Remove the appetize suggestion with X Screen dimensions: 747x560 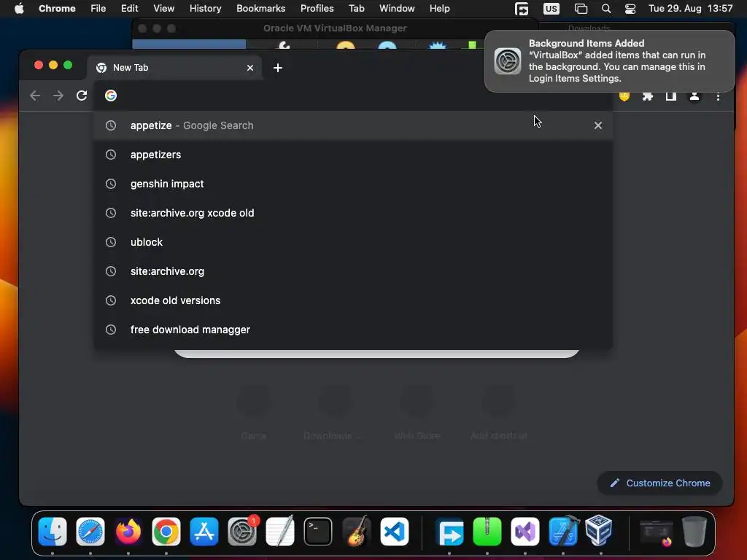598,125
